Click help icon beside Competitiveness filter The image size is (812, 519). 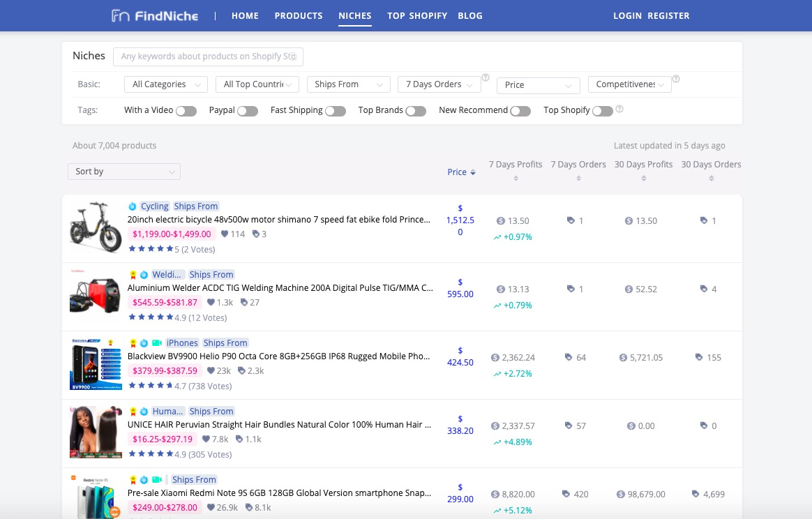coord(676,79)
